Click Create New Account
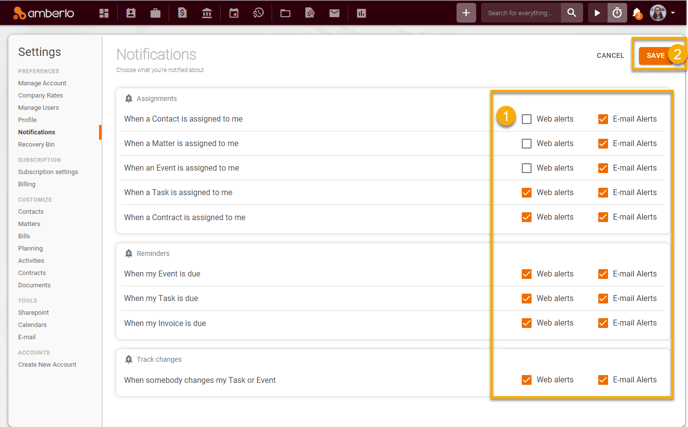Image resolution: width=688 pixels, height=427 pixels. tap(47, 365)
